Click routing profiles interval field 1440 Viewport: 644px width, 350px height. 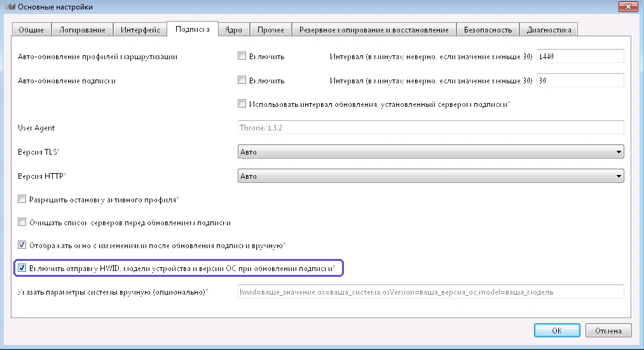[580, 57]
